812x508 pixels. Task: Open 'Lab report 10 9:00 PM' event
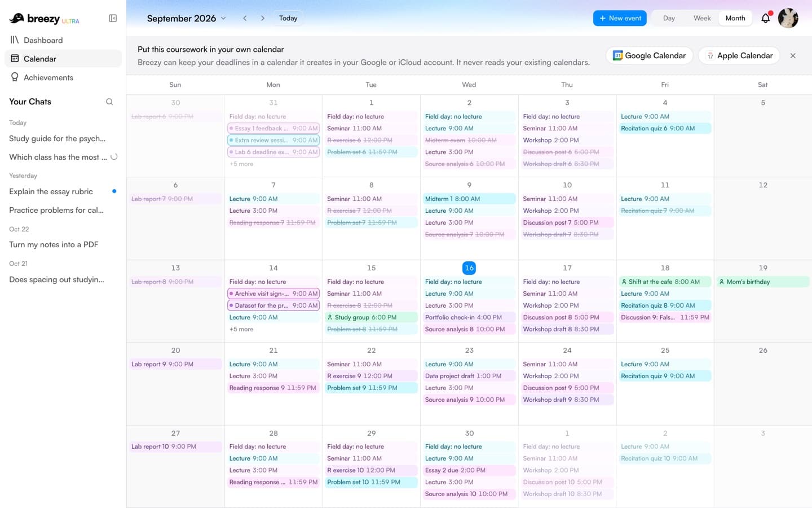point(175,446)
